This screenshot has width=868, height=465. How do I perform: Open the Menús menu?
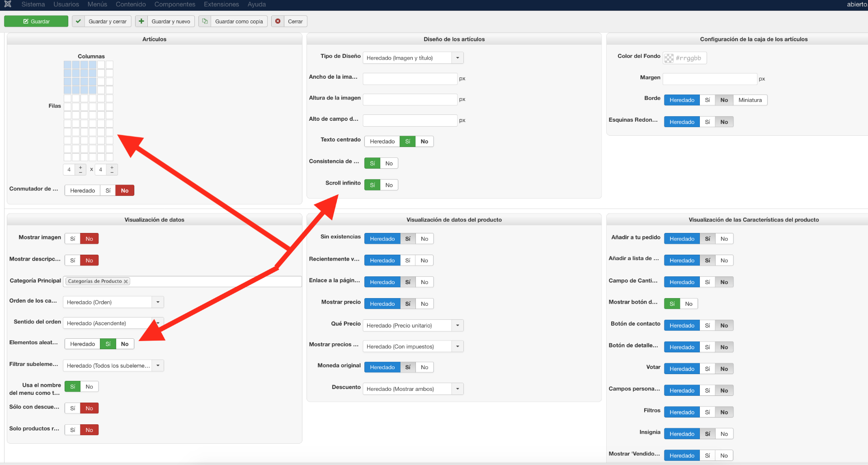pyautogui.click(x=97, y=5)
